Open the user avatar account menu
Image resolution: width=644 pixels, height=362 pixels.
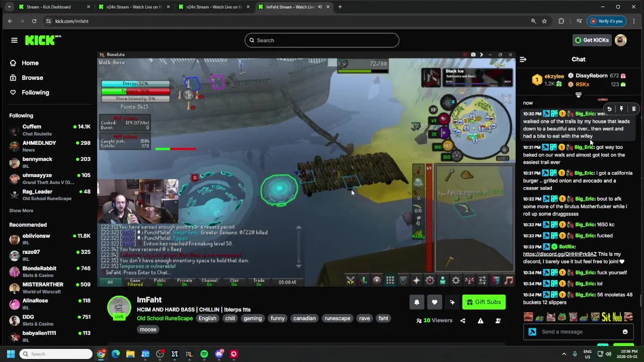(621, 40)
